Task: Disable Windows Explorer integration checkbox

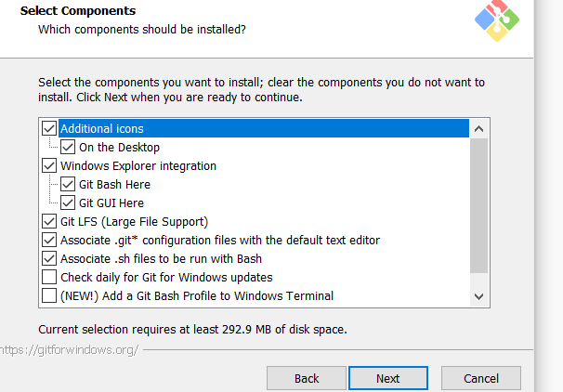Action: 49,165
